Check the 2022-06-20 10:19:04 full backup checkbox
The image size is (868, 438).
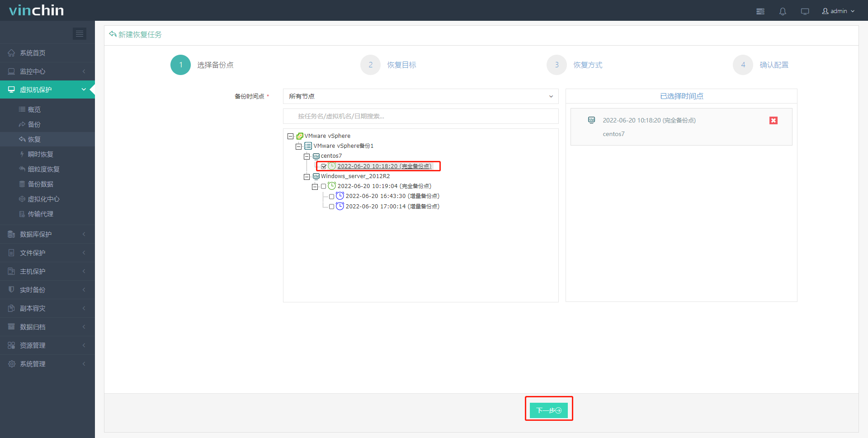click(323, 186)
